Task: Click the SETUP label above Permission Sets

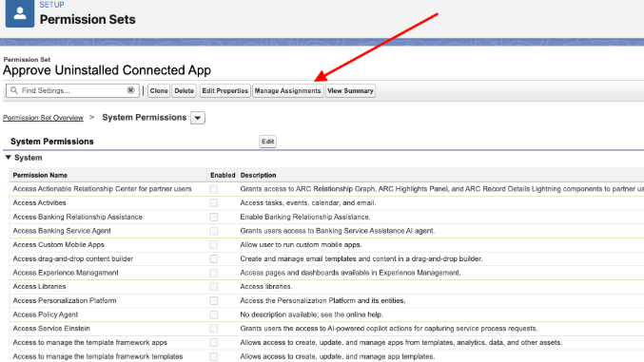Action: (x=51, y=5)
